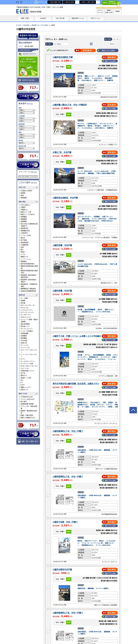Viewport: 138px width, 644px height.
Task: Collapse the 建物・構造 filter section
Action: click(x=28, y=201)
